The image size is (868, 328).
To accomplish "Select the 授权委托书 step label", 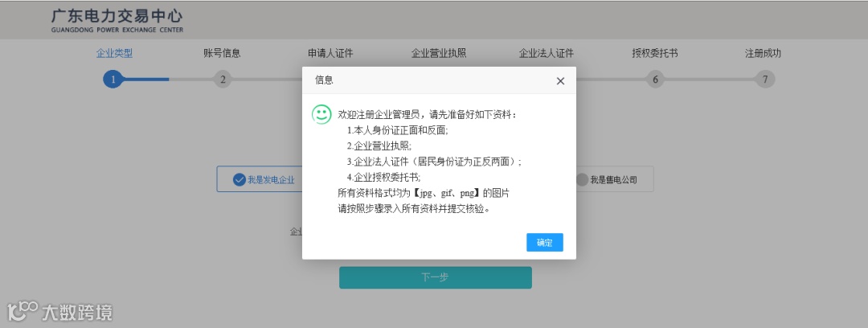I will (x=655, y=53).
